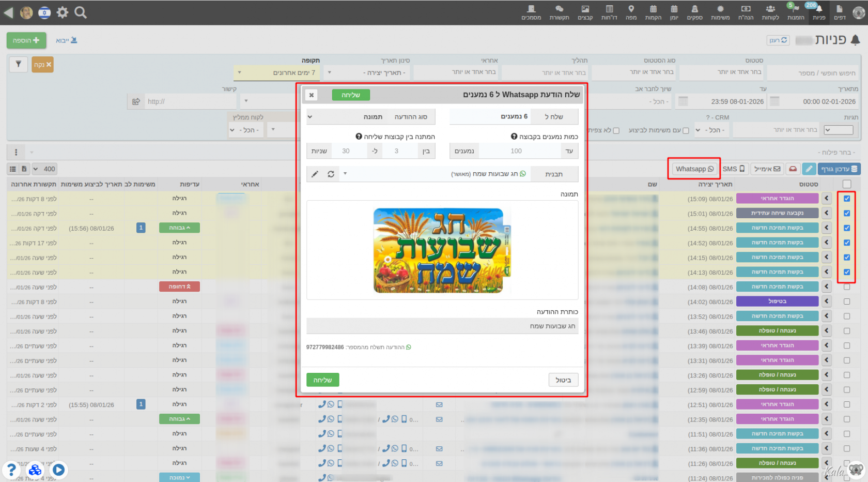Edit the template via the pencil icon
868x482 pixels.
click(315, 174)
